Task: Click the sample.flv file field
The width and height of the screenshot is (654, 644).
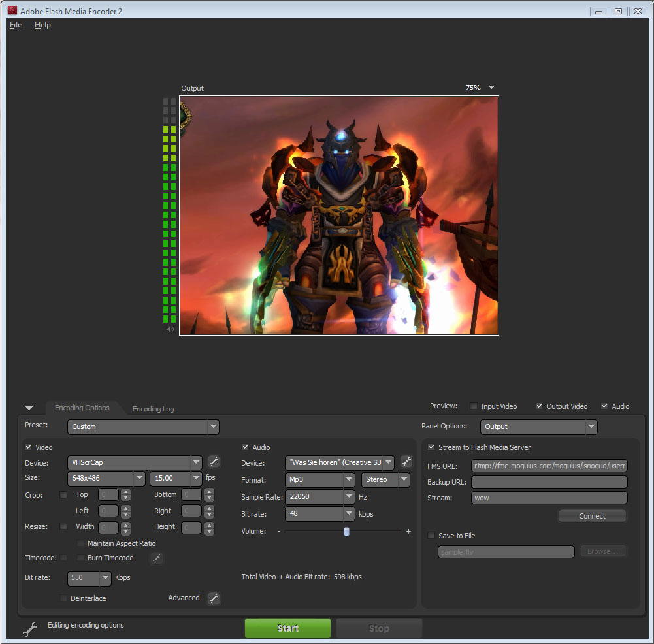Action: click(x=506, y=552)
